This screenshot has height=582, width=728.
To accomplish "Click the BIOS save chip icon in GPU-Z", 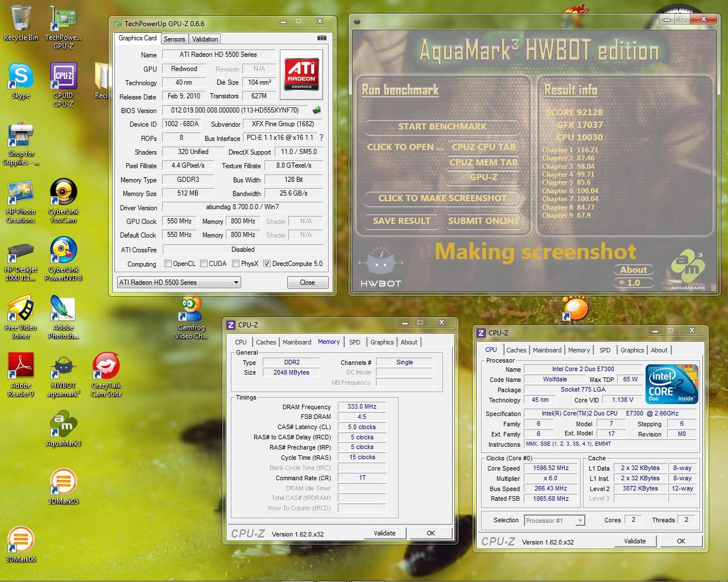I will (317, 110).
